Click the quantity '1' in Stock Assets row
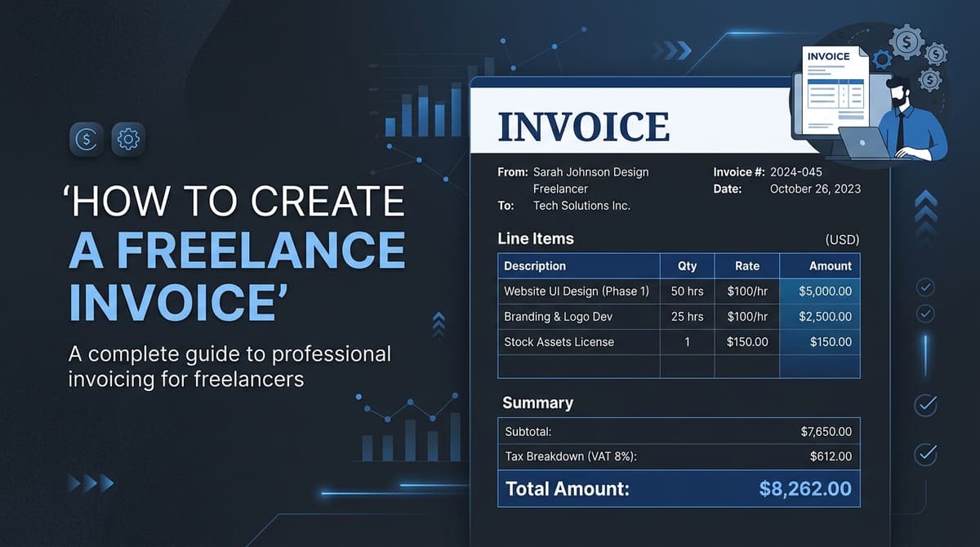980x547 pixels. click(x=687, y=342)
